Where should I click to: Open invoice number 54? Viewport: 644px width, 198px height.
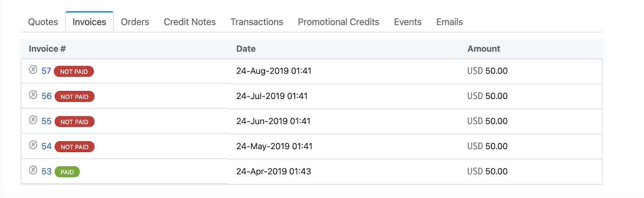click(46, 146)
